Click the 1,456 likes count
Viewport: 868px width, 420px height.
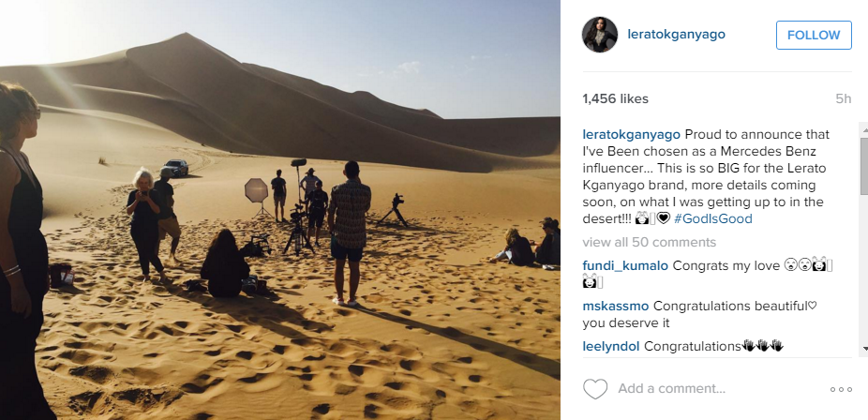coord(615,99)
